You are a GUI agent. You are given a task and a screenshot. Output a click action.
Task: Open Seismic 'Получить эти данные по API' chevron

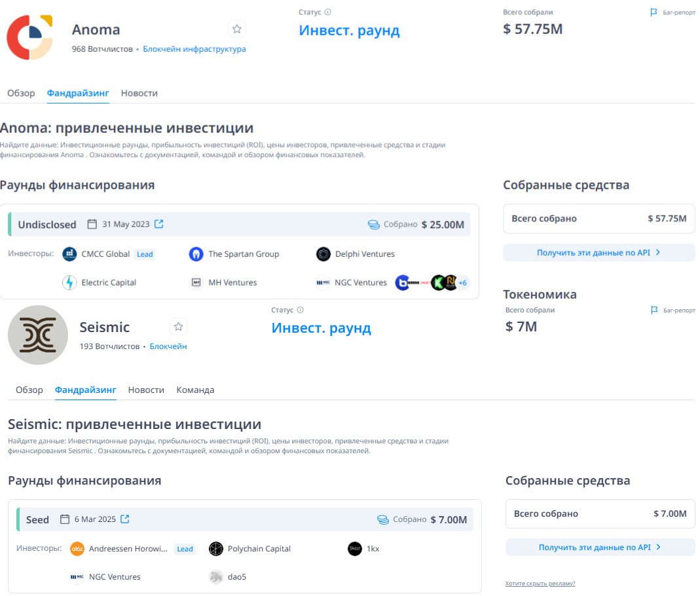point(659,547)
